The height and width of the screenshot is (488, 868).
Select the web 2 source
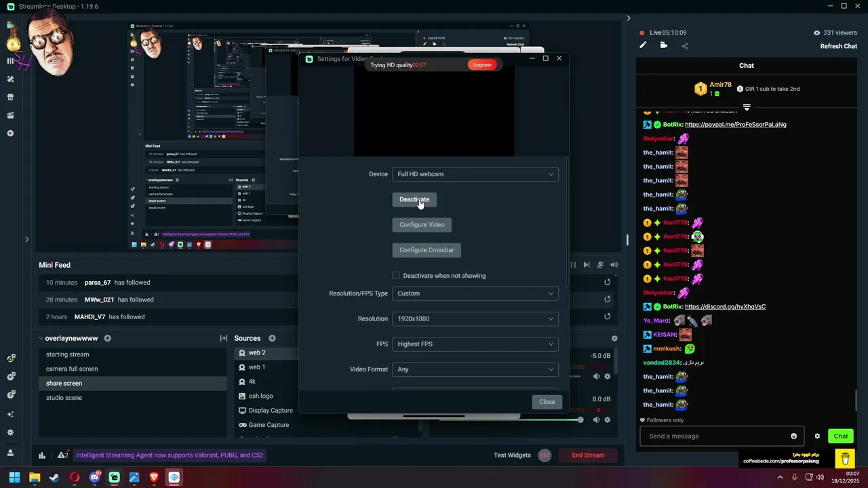tap(267, 352)
